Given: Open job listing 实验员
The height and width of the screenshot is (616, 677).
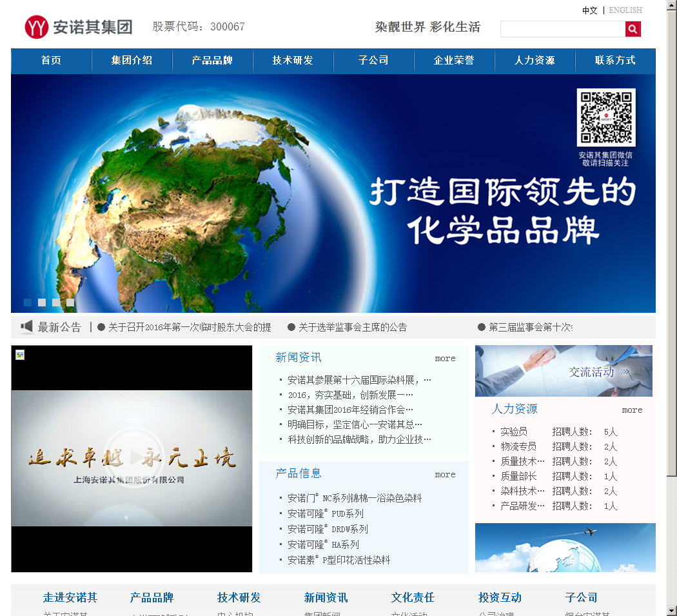Looking at the screenshot, I should click(514, 432).
